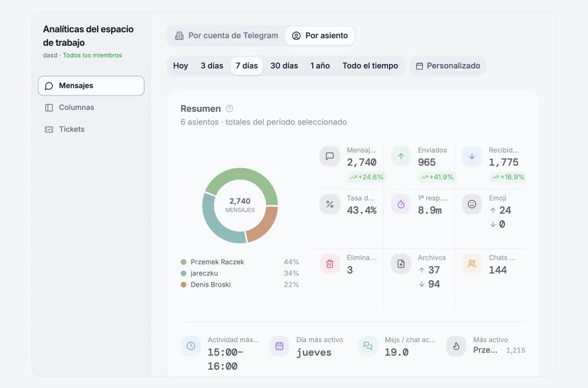The height and width of the screenshot is (388, 588).
Task: Select the 30 días time range
Action: [284, 66]
